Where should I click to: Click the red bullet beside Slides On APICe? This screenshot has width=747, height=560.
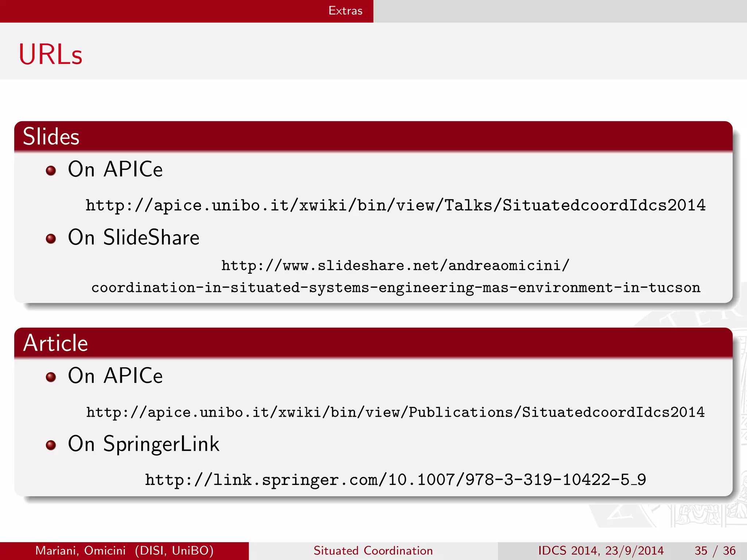click(51, 171)
